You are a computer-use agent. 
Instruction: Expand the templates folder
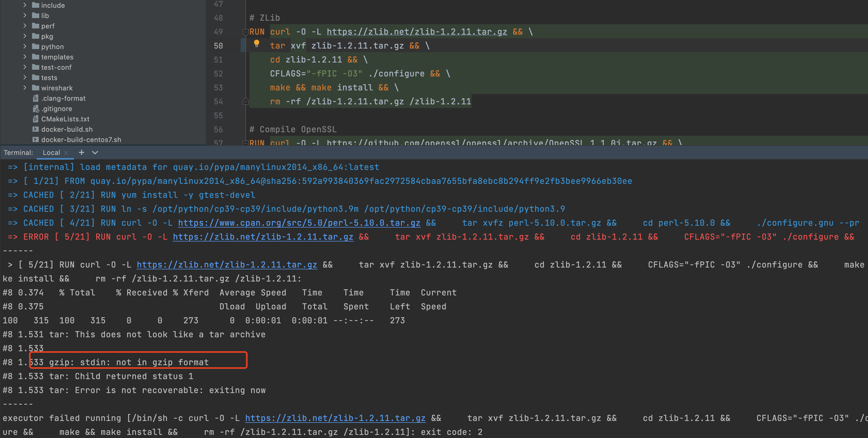[25, 57]
